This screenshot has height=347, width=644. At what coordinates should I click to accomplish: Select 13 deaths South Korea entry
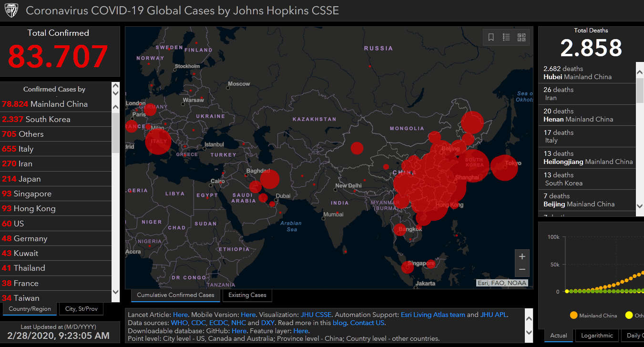[x=587, y=179]
